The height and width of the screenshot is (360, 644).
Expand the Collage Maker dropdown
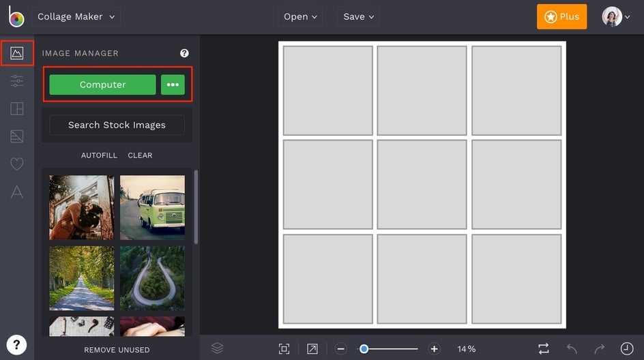[x=76, y=17]
